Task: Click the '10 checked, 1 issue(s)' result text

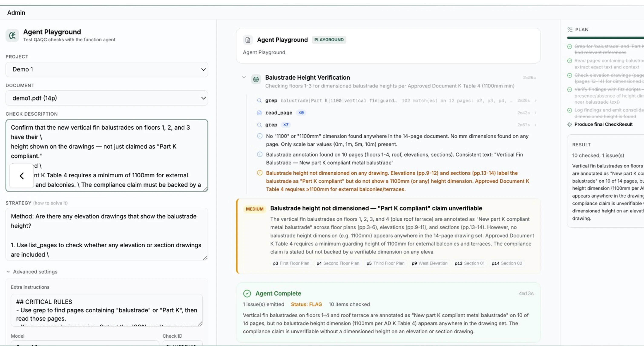Action: (598, 155)
